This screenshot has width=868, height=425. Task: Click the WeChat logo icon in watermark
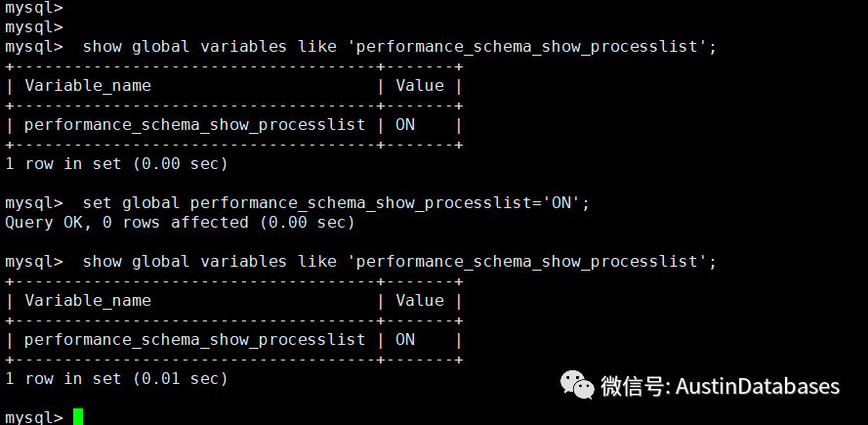point(577,385)
